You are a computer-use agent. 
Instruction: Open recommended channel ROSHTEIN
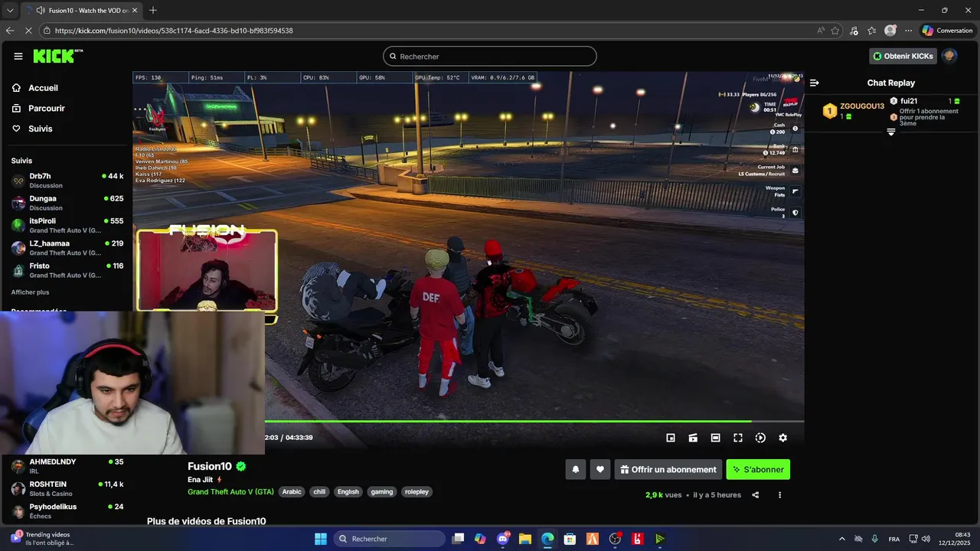click(67, 488)
